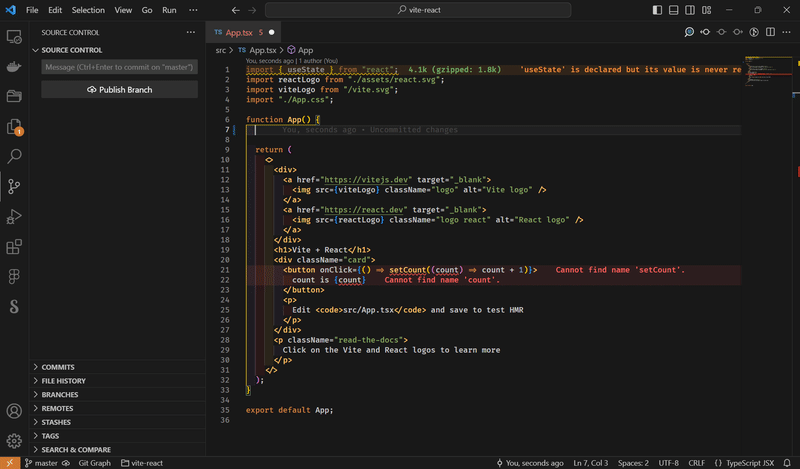Toggle the secondary side bar visibility
The image size is (800, 469).
coord(690,10)
